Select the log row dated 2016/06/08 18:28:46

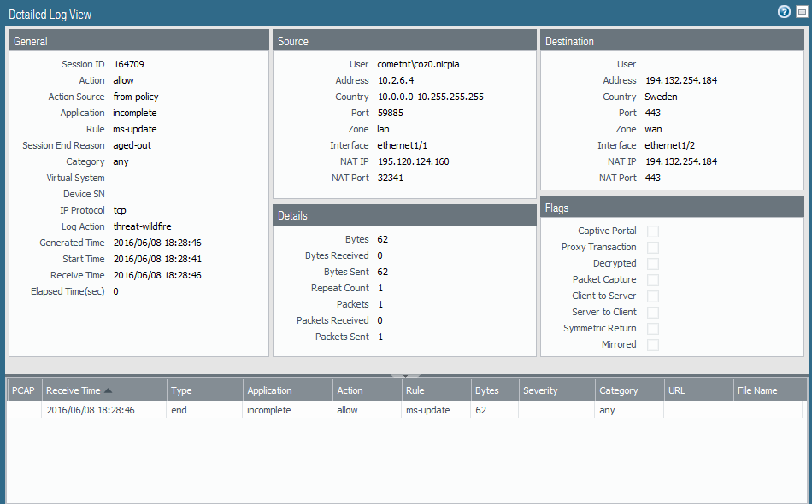click(91, 410)
